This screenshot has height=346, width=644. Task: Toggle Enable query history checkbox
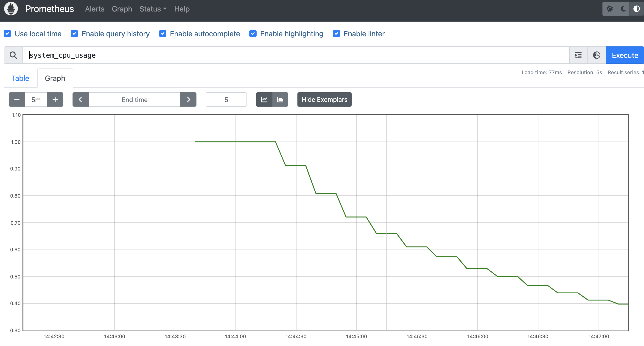coord(74,34)
